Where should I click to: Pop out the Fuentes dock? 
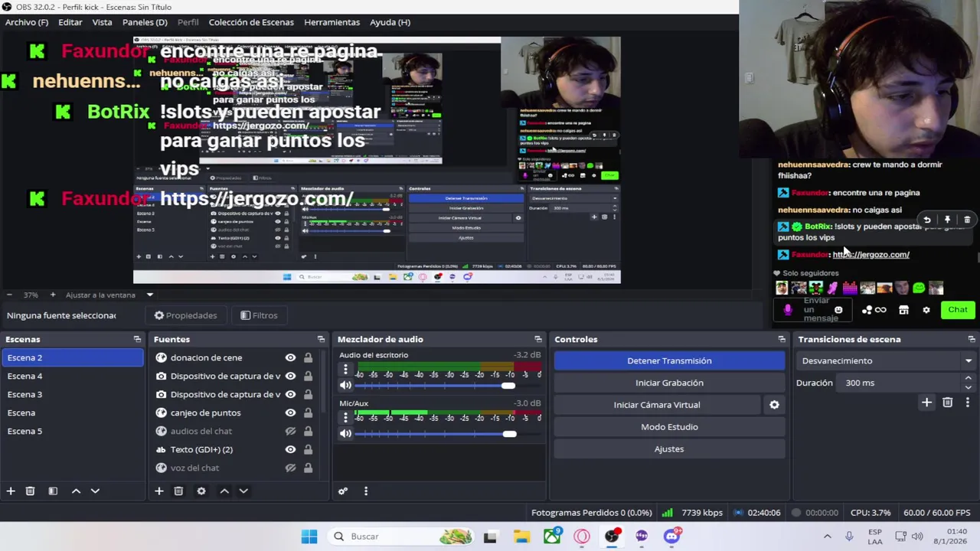[321, 339]
